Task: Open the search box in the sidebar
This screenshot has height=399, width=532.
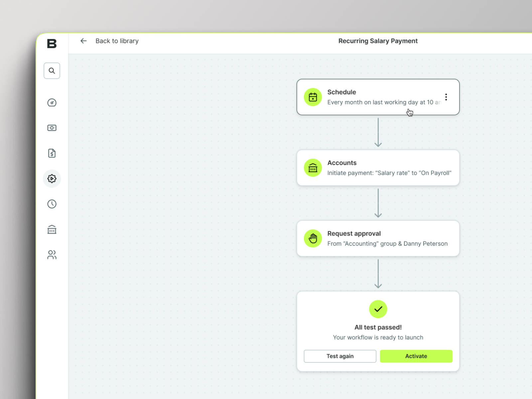Action: (52, 71)
